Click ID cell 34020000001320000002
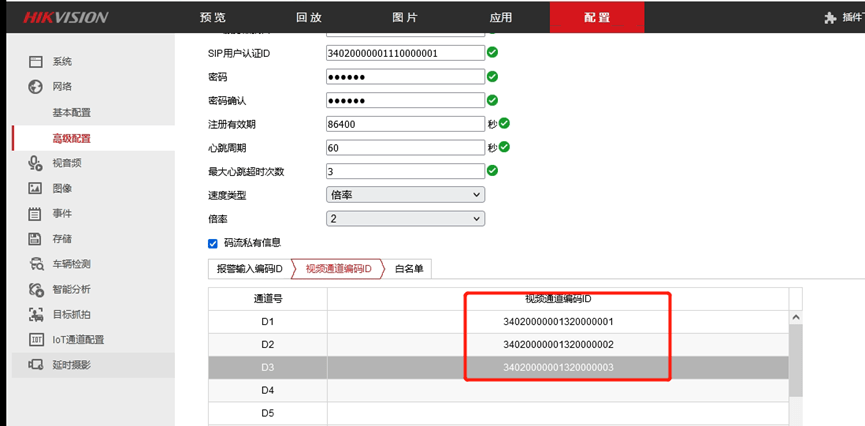Image resolution: width=865 pixels, height=426 pixels. pyautogui.click(x=558, y=345)
